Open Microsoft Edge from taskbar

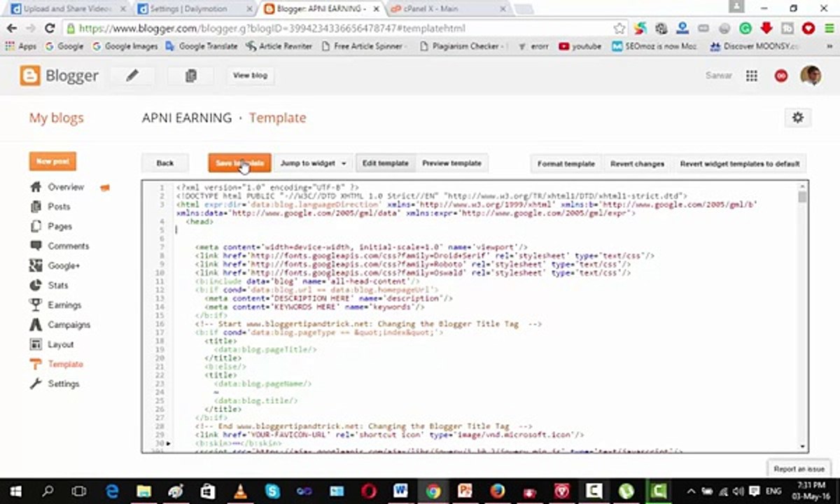tap(112, 491)
